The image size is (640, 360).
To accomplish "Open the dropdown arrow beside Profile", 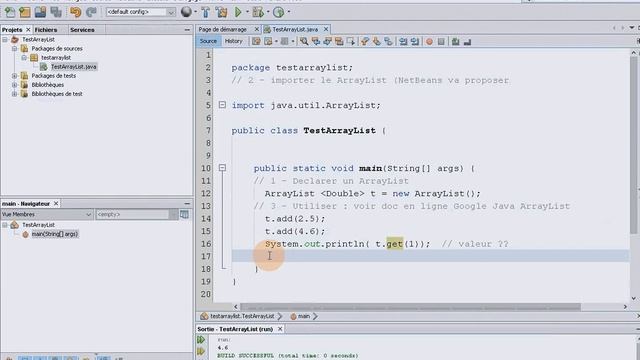I will pos(289,12).
